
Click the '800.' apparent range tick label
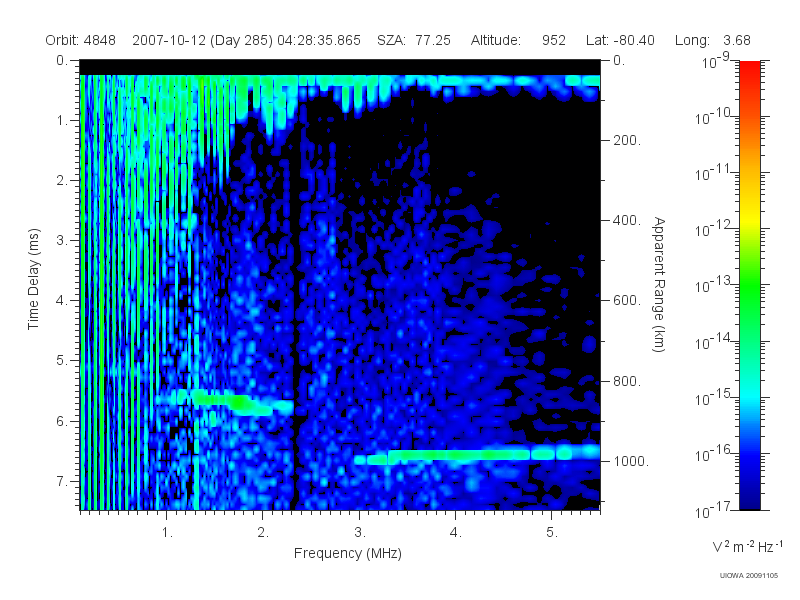coord(627,381)
